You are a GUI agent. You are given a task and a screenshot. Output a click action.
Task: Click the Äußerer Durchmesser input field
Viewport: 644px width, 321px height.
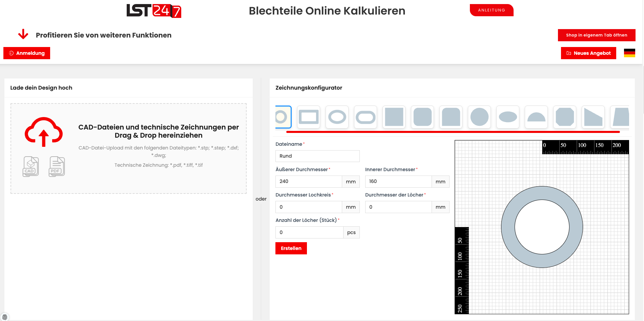tap(309, 181)
